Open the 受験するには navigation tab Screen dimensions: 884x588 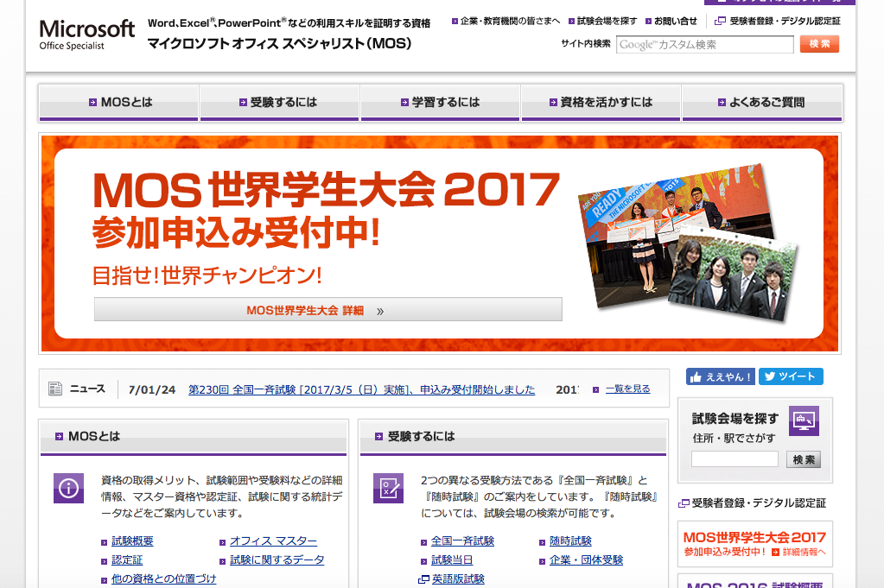280,103
